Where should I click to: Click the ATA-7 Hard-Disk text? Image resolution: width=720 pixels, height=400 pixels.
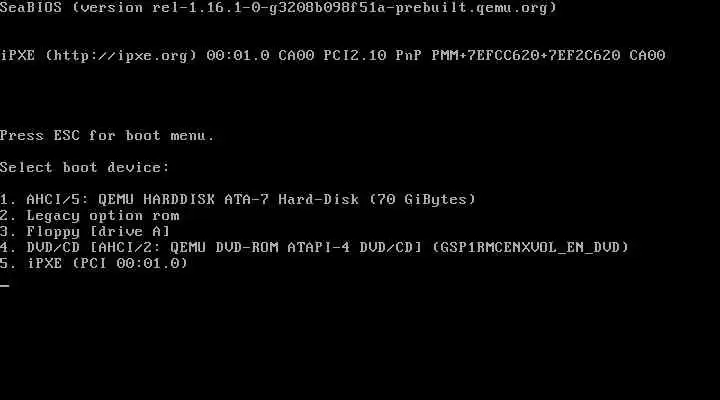pyautogui.click(x=292, y=200)
